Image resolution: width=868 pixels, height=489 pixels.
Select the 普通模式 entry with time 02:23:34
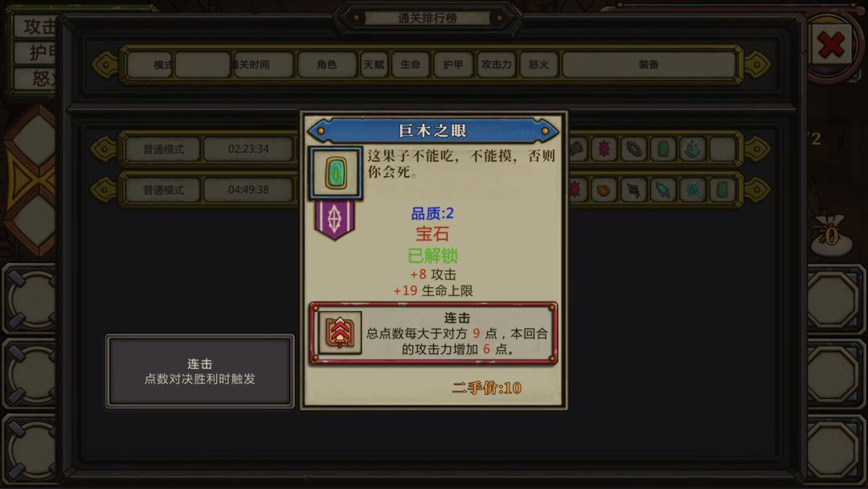pos(163,149)
